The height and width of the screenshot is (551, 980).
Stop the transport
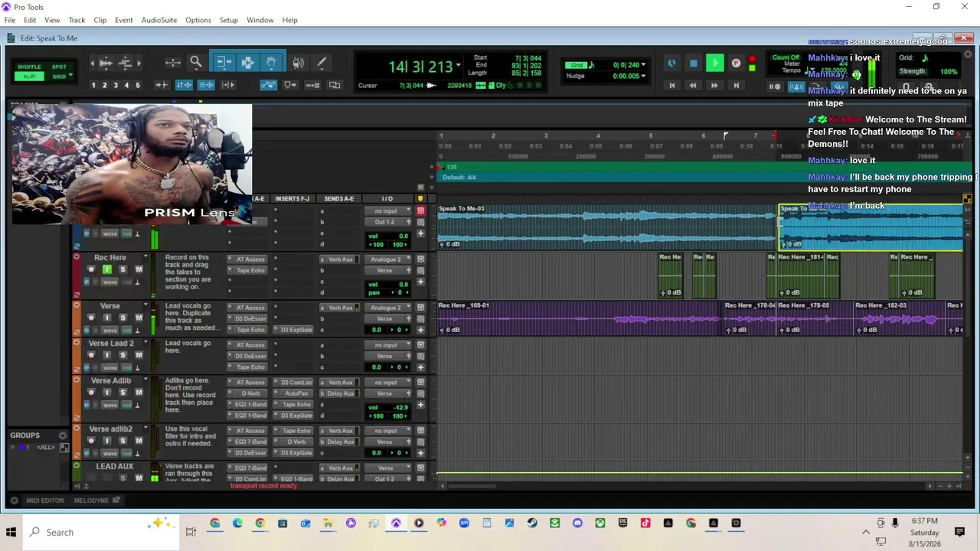[x=694, y=64]
